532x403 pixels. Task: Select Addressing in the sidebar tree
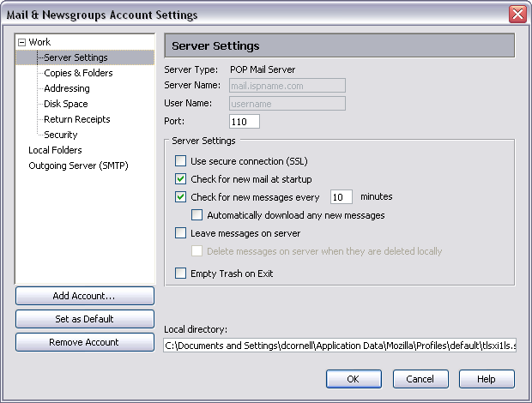67,88
